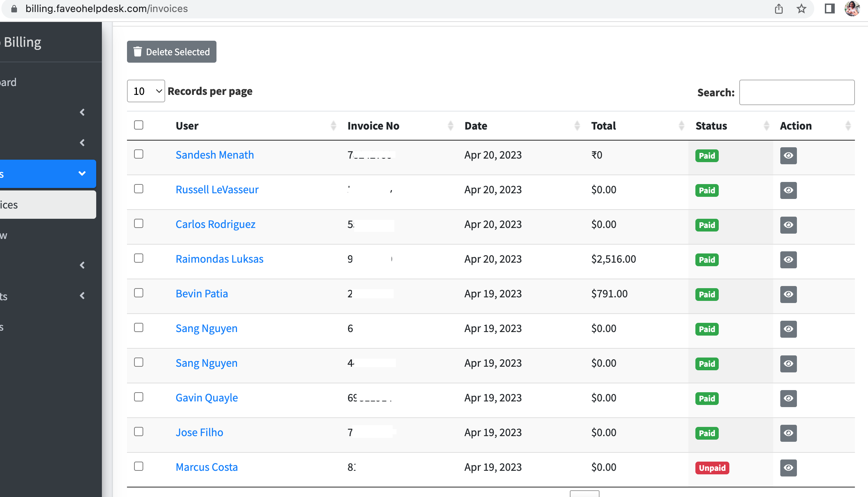Open Russell LeVasseur's user profile link

pyautogui.click(x=217, y=189)
